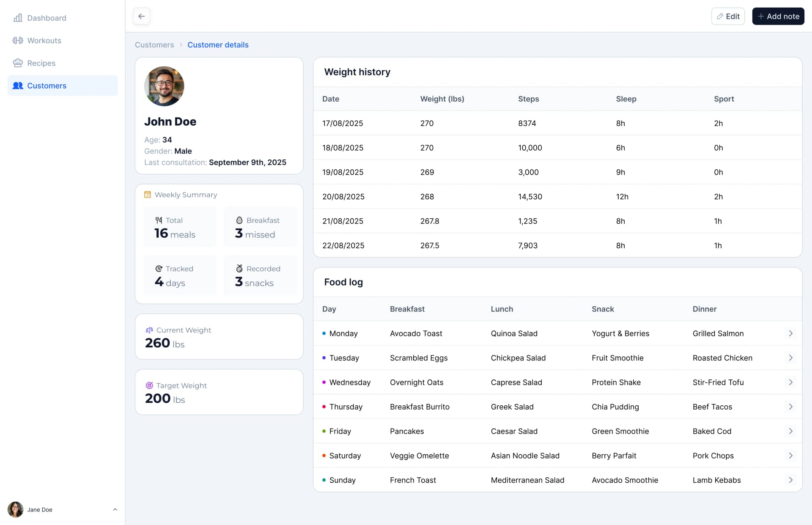Click Jane Doe's profile entry at bottom
The height and width of the screenshot is (525, 812).
click(39, 509)
